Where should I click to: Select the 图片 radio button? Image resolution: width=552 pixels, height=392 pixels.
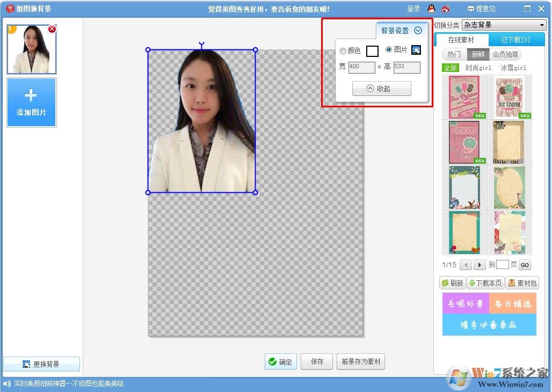[x=389, y=49]
